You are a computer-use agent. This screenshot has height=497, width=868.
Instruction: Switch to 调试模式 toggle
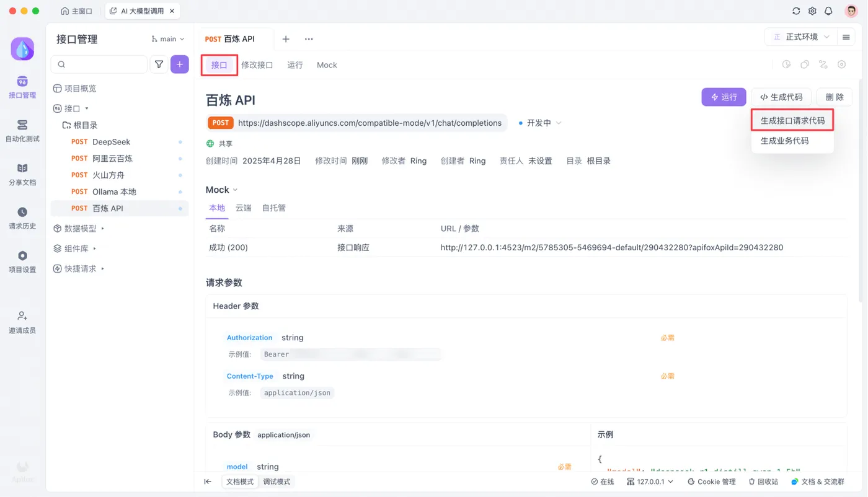tap(277, 482)
